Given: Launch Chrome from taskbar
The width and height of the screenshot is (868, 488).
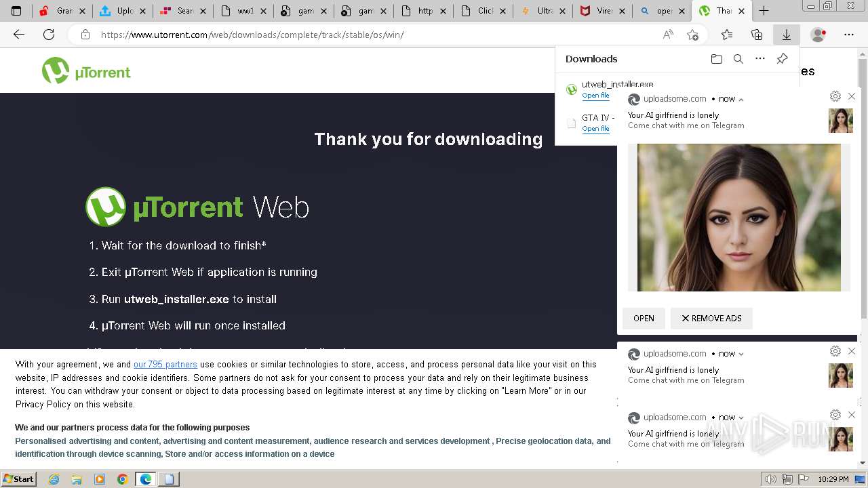Looking at the screenshot, I should point(123,479).
